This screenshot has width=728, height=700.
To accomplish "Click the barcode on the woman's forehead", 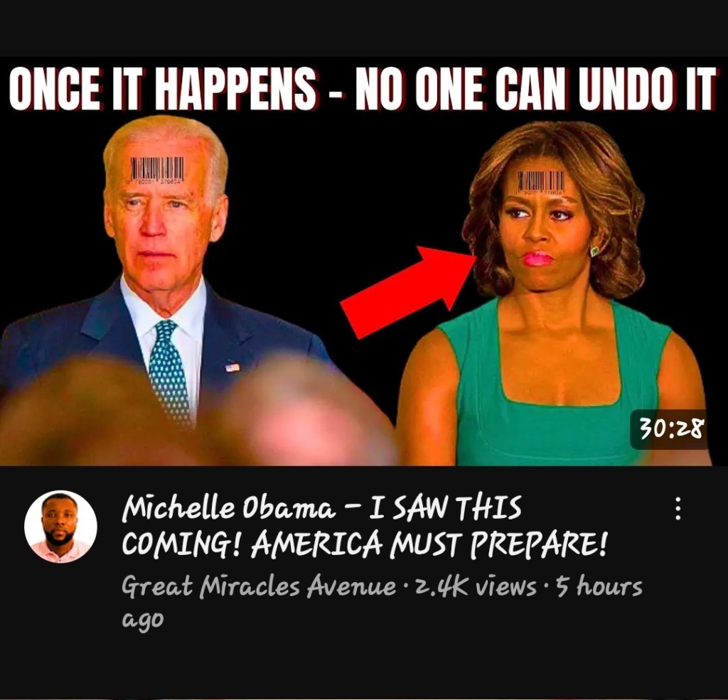I will pyautogui.click(x=541, y=182).
